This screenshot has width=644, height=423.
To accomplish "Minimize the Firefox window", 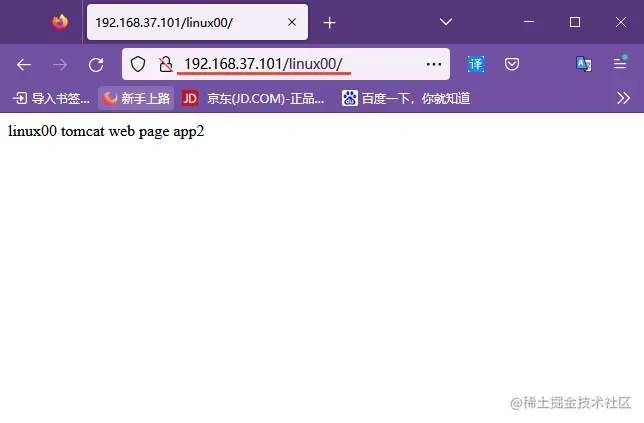I will click(529, 22).
